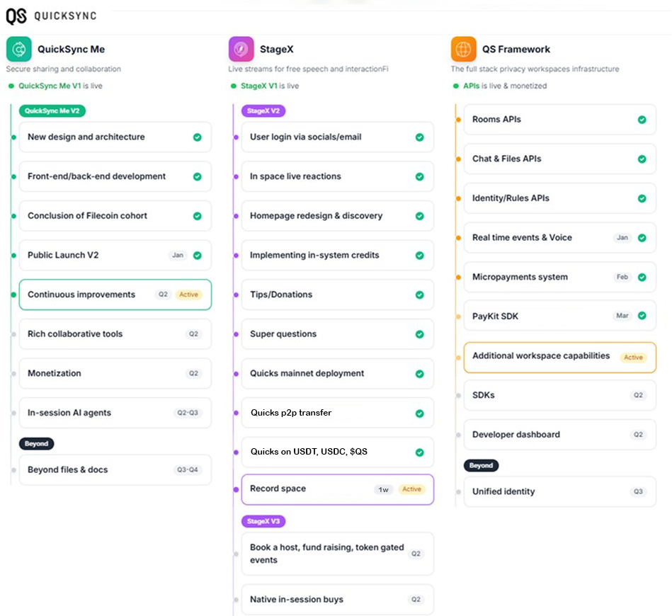Click Active badge on Record space
The height and width of the screenshot is (616, 672).
click(411, 489)
